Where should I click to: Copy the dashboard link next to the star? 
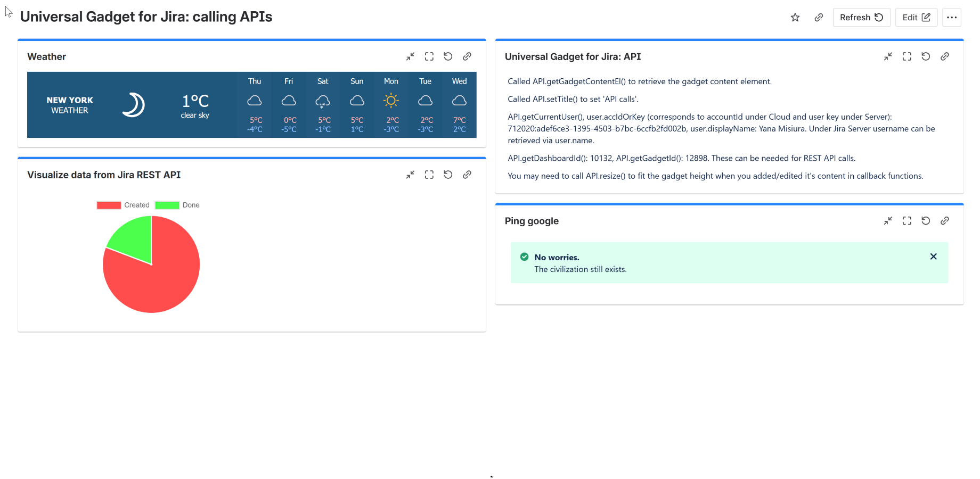[819, 17]
